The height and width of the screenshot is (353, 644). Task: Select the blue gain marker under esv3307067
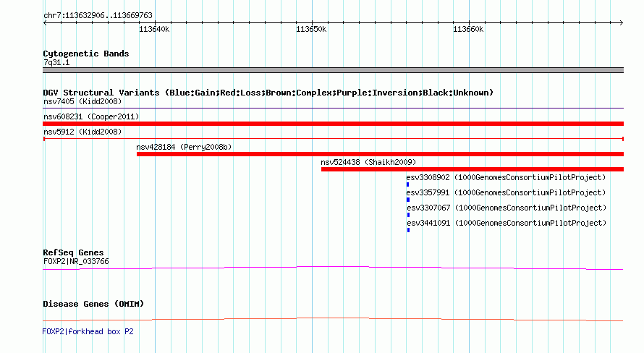(x=408, y=215)
